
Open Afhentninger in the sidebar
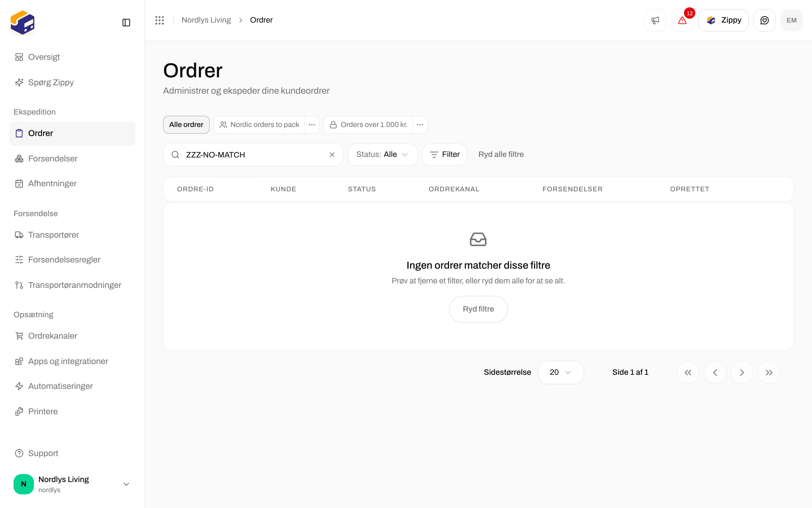pos(72,183)
